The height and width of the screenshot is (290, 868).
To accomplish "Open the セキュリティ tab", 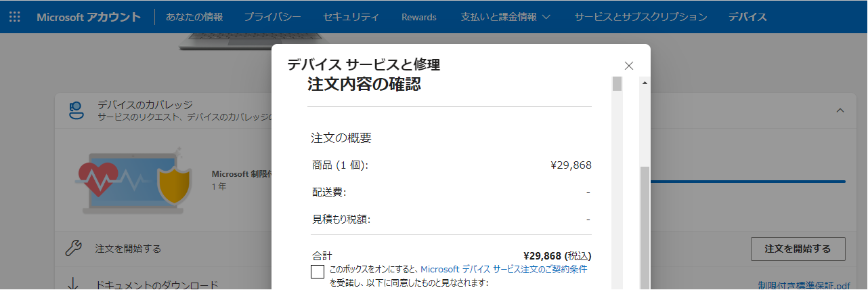I will click(x=351, y=16).
